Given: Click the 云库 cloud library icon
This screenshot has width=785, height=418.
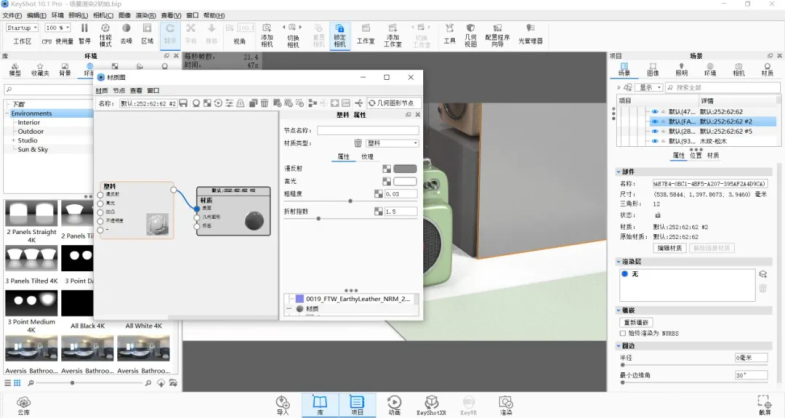Looking at the screenshot, I should 23,401.
